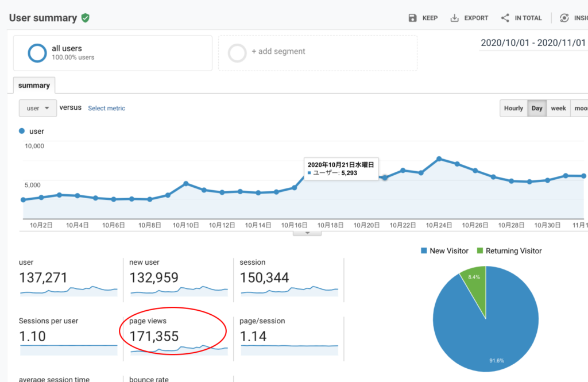Image resolution: width=588 pixels, height=382 pixels.
Task: Select the Day granularity button
Action: 537,108
